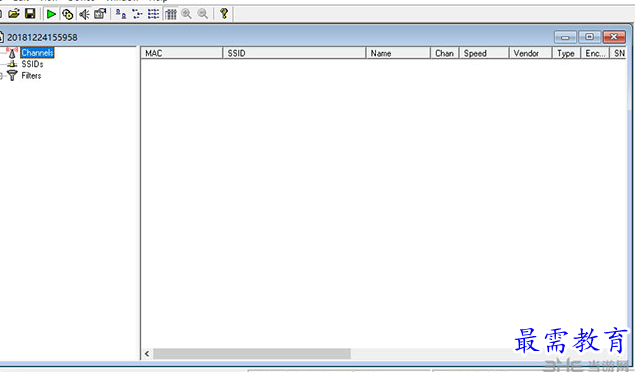This screenshot has height=372, width=636.
Task: Click the horizontal scrollbar thumb
Action: pos(252,354)
